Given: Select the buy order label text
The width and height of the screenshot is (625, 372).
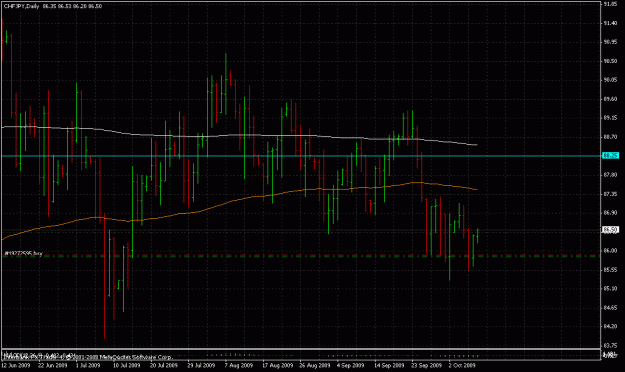Looking at the screenshot, I should tap(23, 253).
